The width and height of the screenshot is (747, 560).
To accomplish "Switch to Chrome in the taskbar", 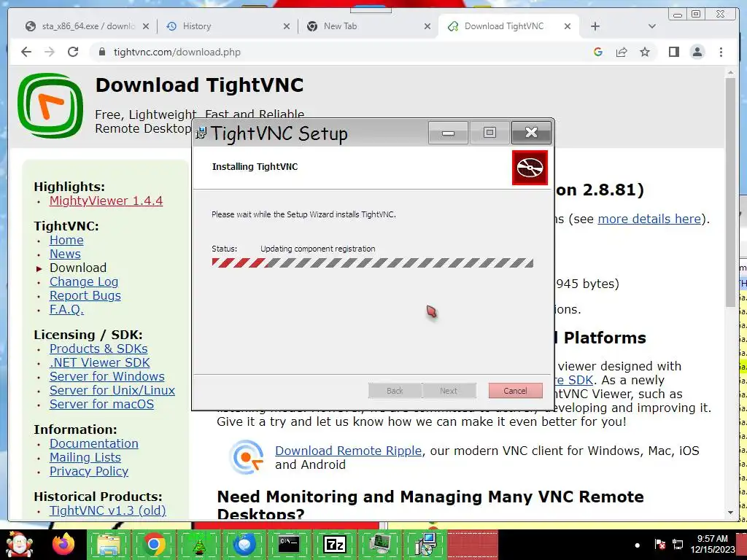I will click(x=153, y=544).
